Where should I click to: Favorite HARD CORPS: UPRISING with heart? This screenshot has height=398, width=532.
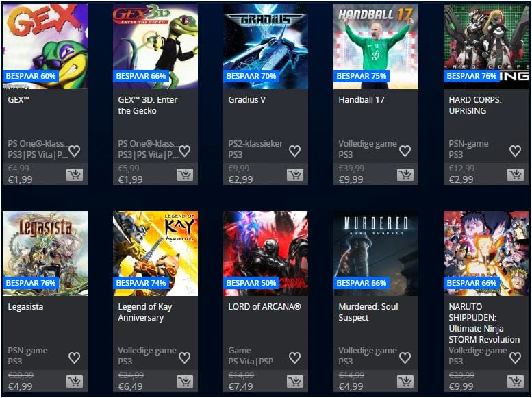(x=516, y=151)
